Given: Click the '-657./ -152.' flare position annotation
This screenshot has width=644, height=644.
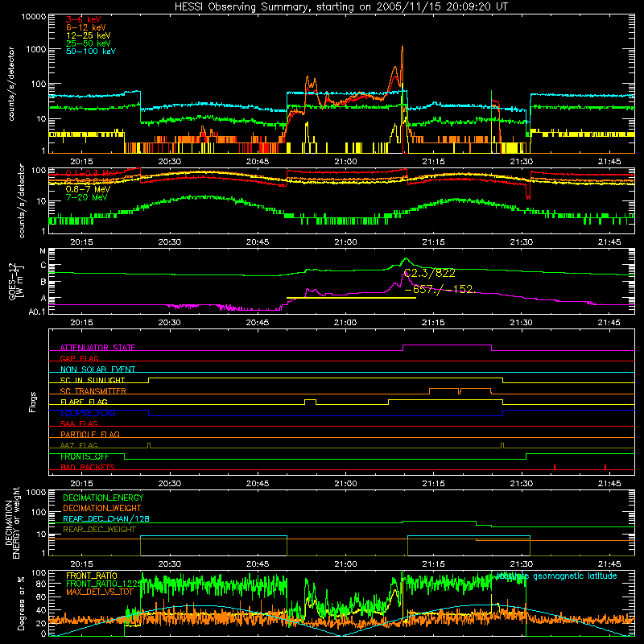Looking at the screenshot, I should click(440, 289).
